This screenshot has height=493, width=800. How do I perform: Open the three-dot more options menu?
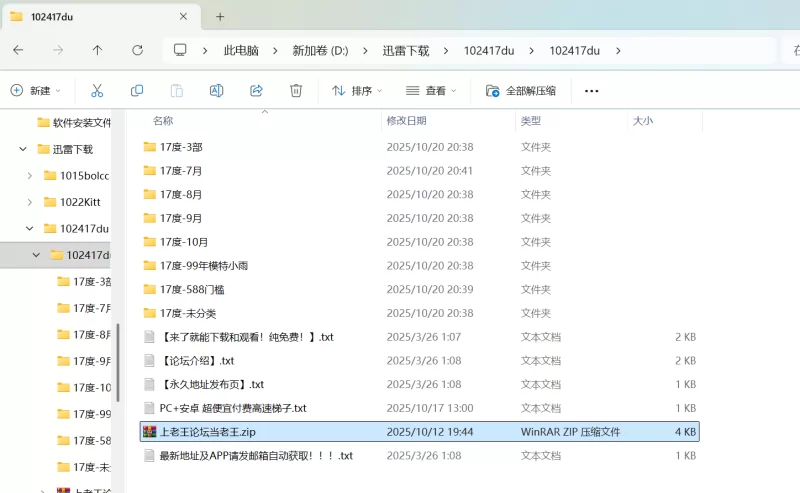591,90
